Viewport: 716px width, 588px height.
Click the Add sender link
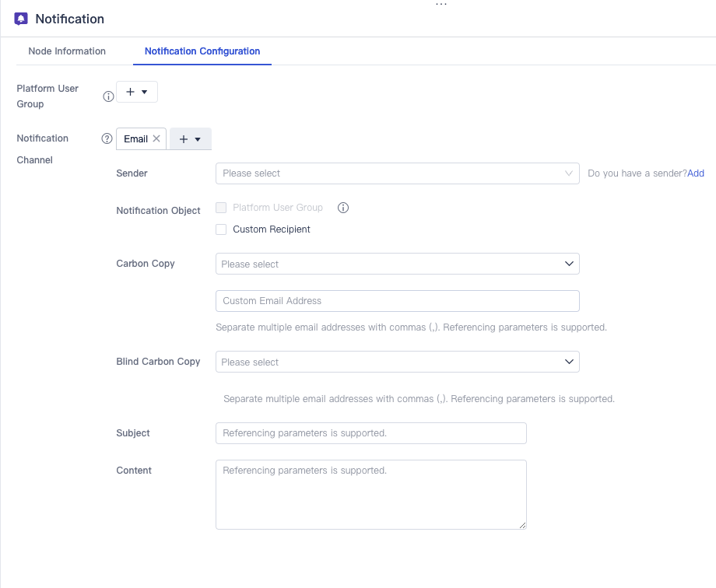(x=696, y=173)
